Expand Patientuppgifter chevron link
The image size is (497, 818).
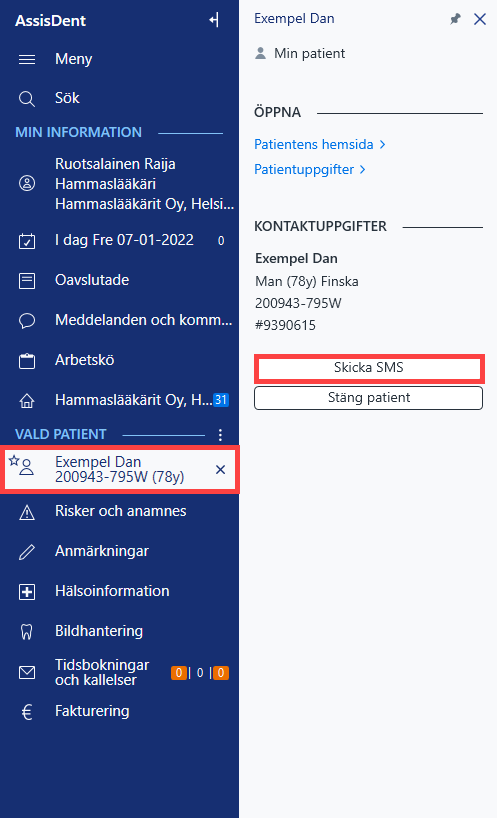[310, 170]
